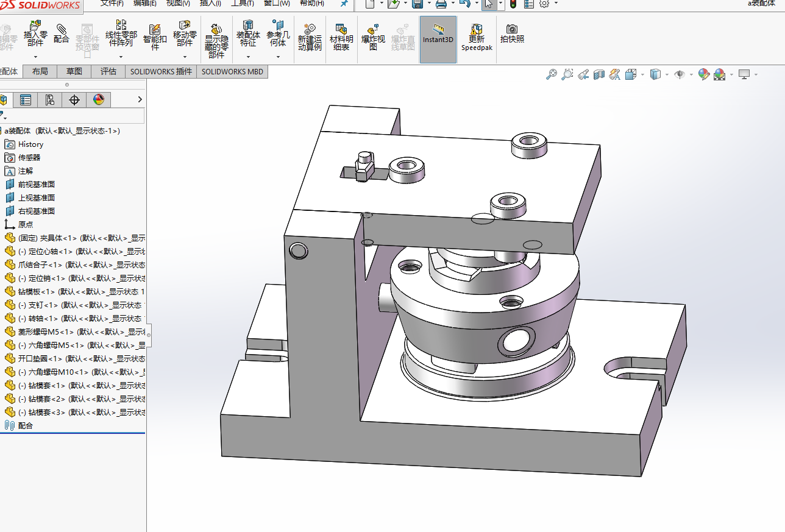
Task: Click 新建运动算例 button
Action: pyautogui.click(x=310, y=38)
